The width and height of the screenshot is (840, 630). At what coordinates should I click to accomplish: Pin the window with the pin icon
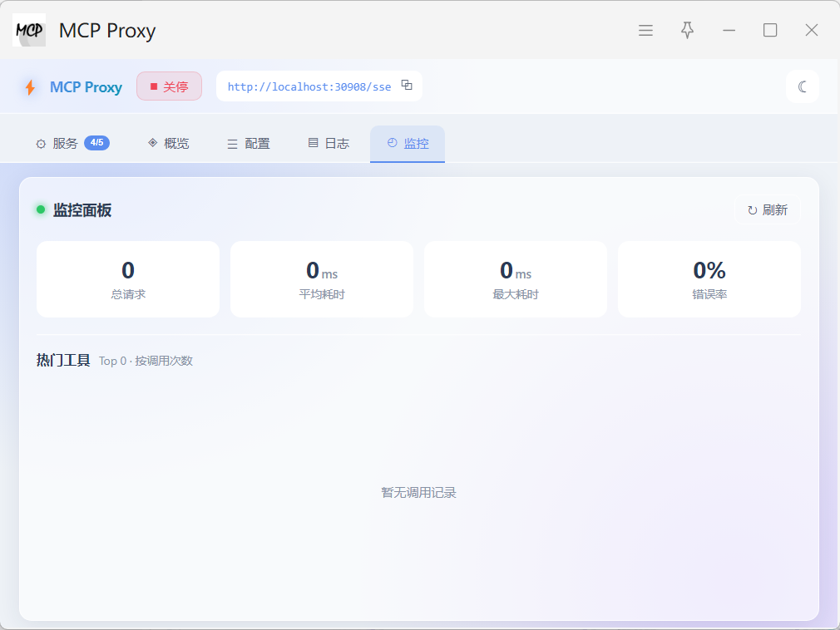[687, 31]
